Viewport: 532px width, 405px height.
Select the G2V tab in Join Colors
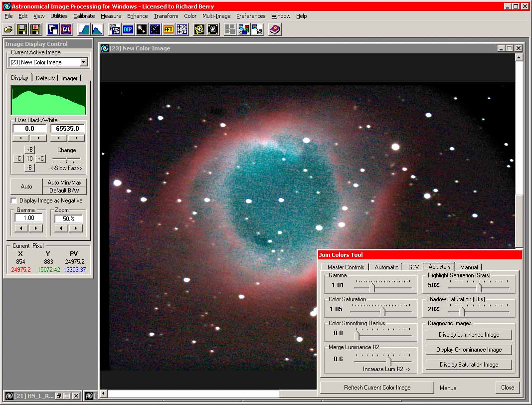pos(413,267)
